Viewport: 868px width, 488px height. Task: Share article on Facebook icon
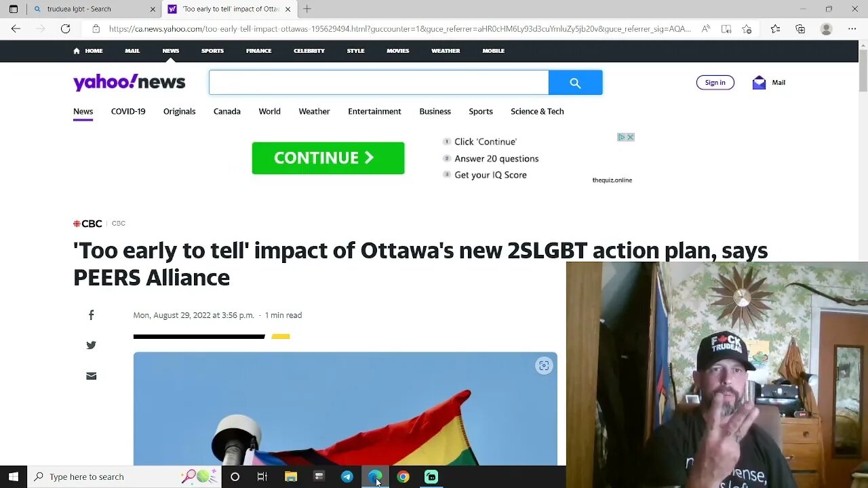[91, 315]
